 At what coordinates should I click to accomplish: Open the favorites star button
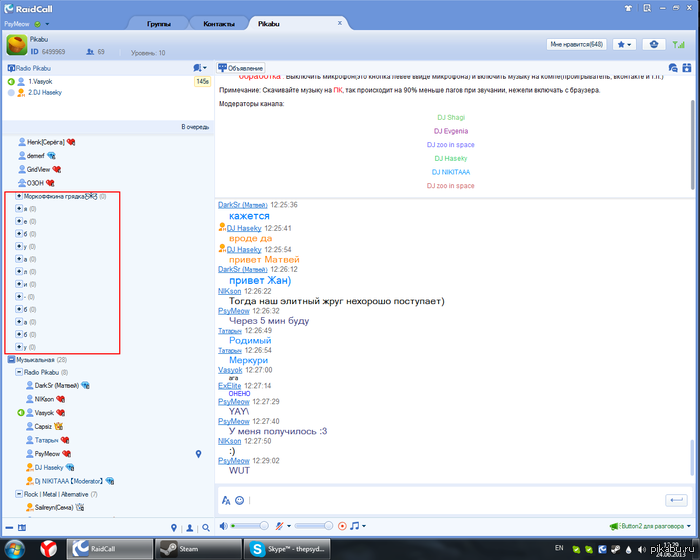[x=624, y=44]
